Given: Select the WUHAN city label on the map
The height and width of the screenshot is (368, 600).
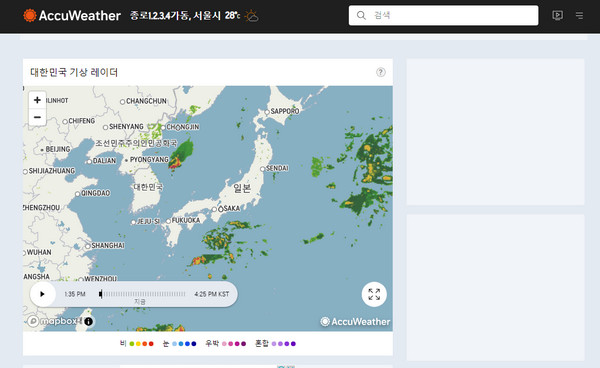Looking at the screenshot, I should coord(39,252).
